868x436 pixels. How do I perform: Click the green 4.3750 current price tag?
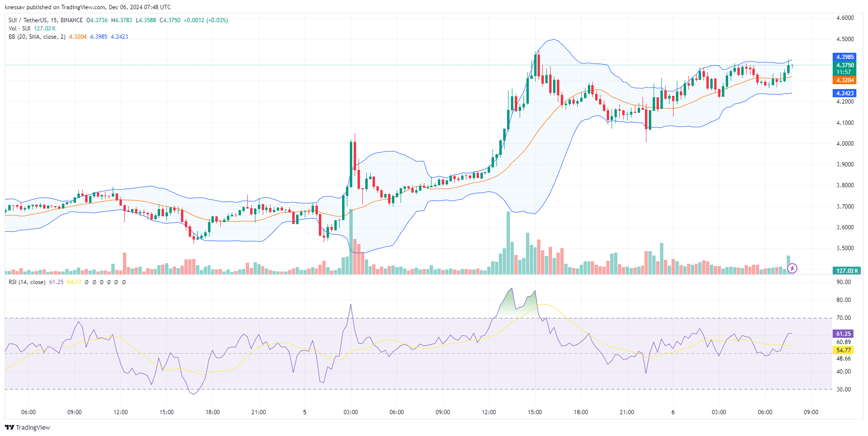click(x=845, y=65)
